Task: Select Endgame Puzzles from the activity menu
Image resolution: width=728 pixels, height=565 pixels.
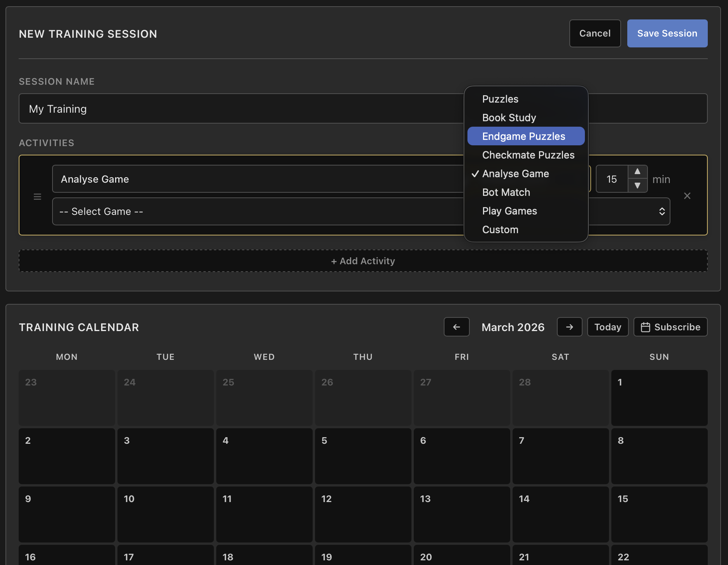Action: (x=523, y=136)
